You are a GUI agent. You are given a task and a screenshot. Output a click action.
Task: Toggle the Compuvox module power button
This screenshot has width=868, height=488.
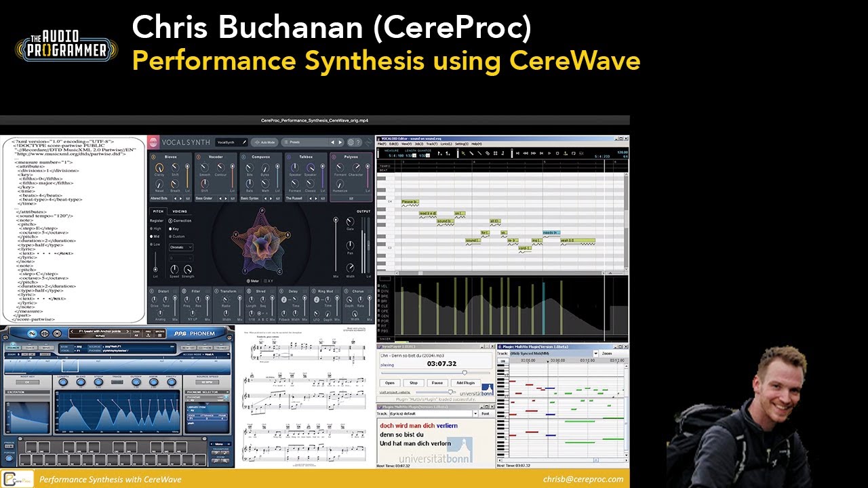[243, 157]
